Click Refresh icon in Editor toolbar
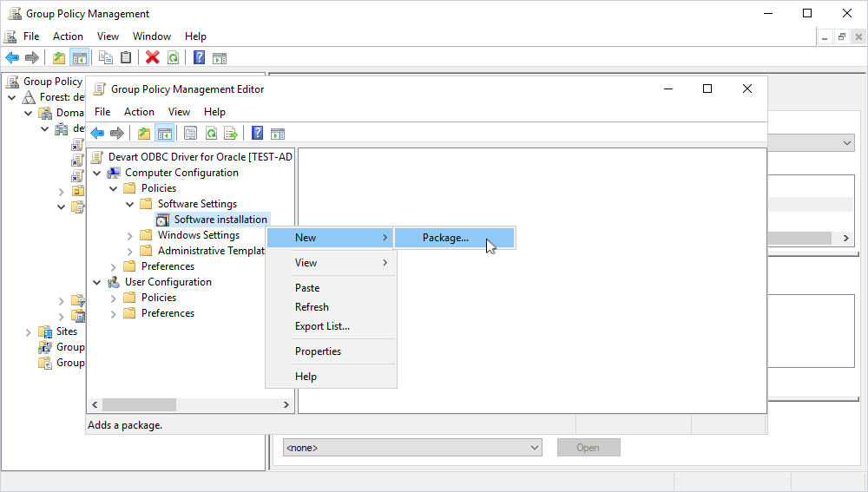This screenshot has width=868, height=492. point(211,133)
